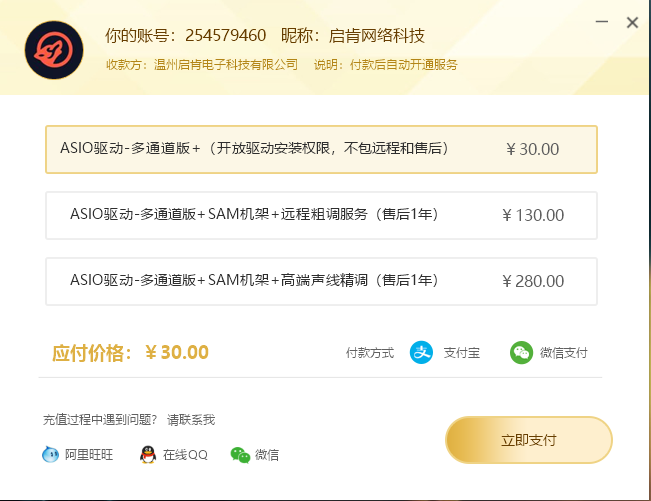Image resolution: width=651 pixels, height=501 pixels.
Task: Open the 阿里旺旺 support link
Action: click(x=89, y=455)
